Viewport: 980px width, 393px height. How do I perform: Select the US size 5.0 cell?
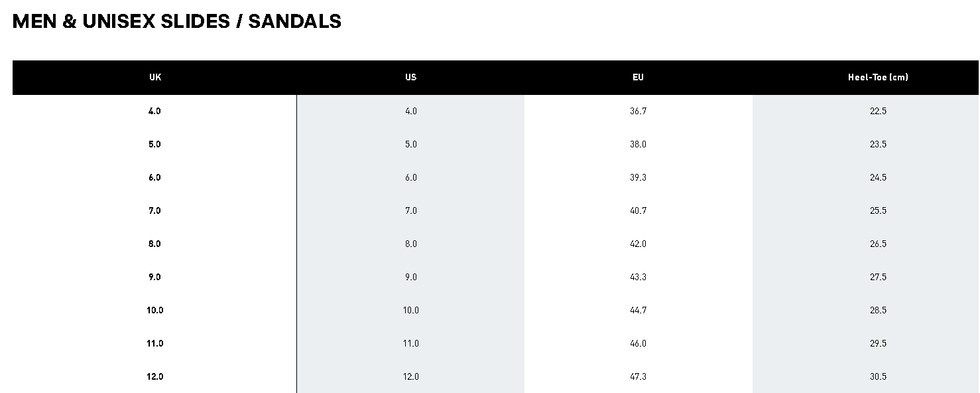[x=411, y=144]
